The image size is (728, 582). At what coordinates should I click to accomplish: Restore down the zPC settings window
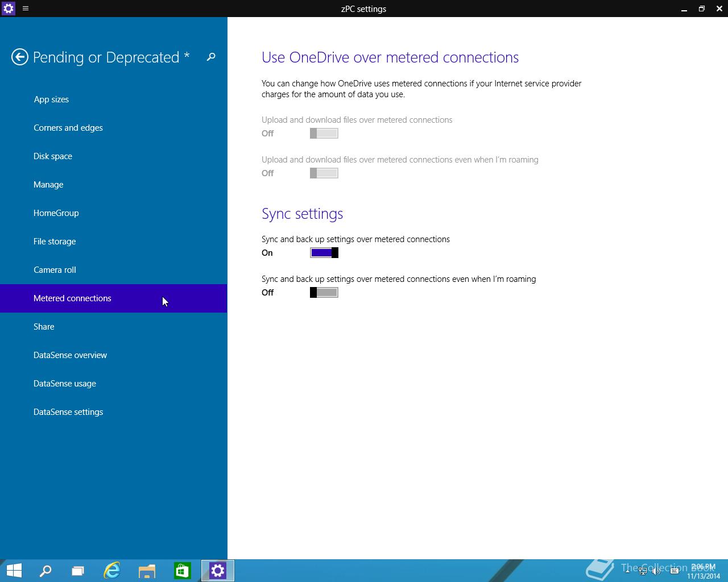point(702,9)
